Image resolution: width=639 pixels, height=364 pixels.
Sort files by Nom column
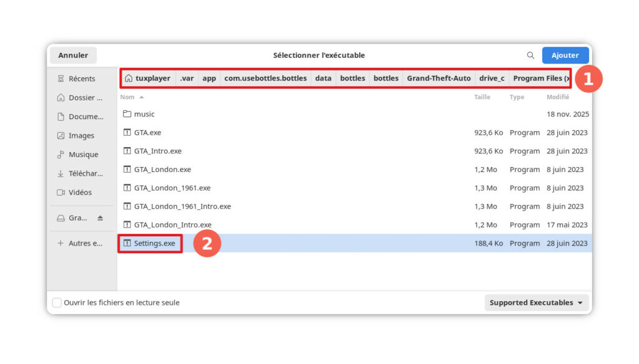(128, 97)
